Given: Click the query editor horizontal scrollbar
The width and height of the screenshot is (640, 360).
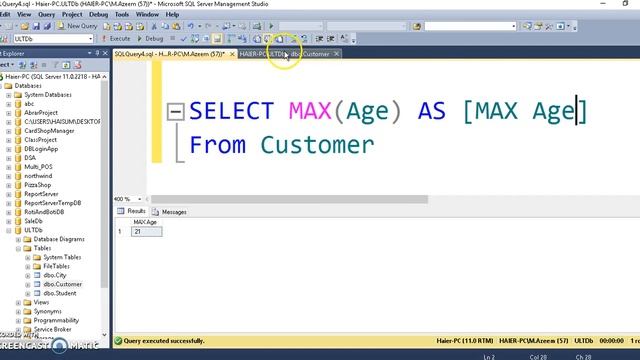Looking at the screenshot, I should (x=289, y=199).
